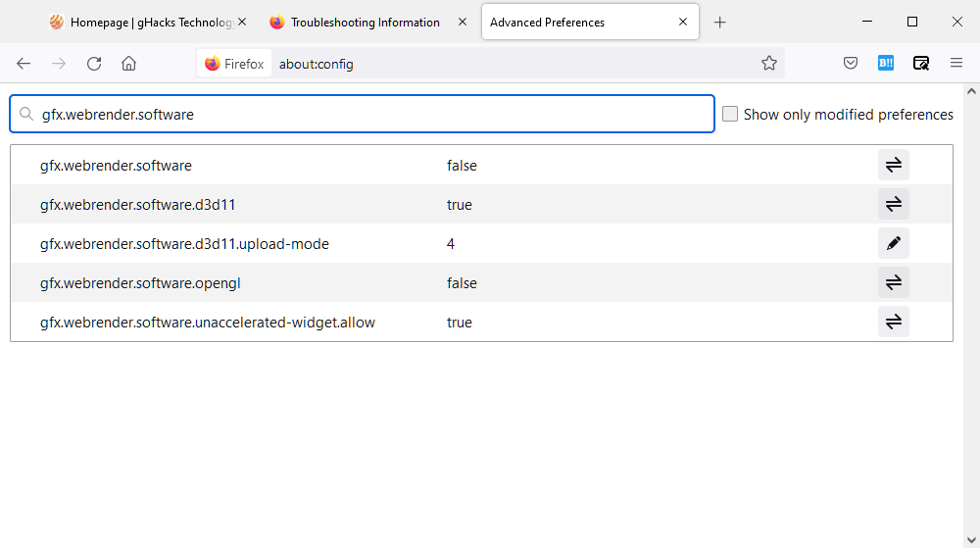Edit the d3d11.upload-mode value
Viewport: 980px width, 548px height.
(893, 243)
